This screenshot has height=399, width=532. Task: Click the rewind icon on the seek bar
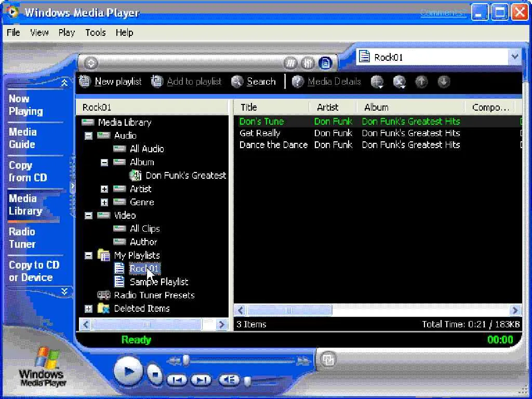pos(174,361)
